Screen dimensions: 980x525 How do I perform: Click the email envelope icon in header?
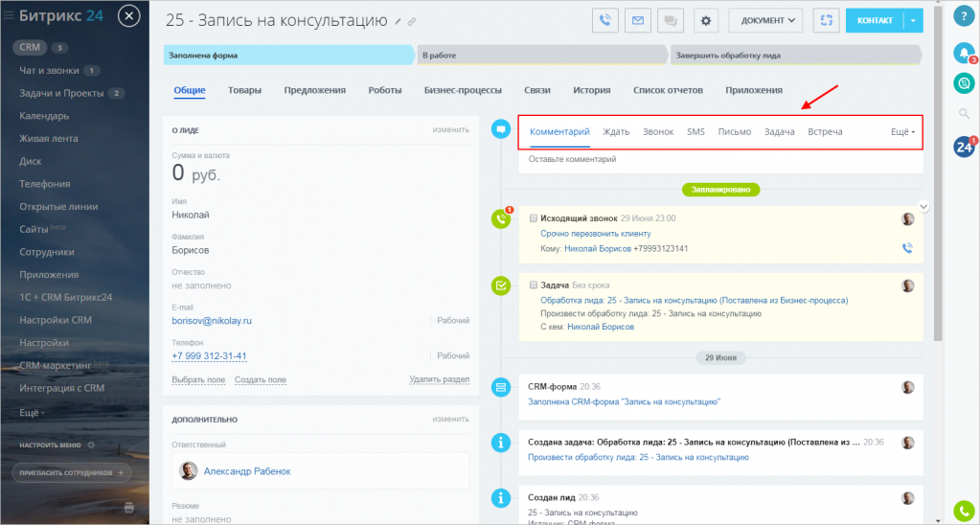tap(637, 21)
